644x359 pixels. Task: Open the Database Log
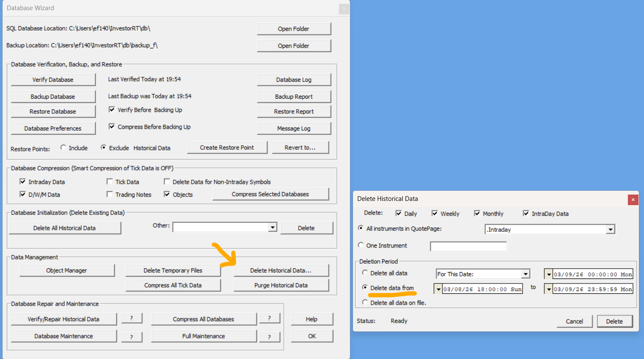pyautogui.click(x=294, y=80)
